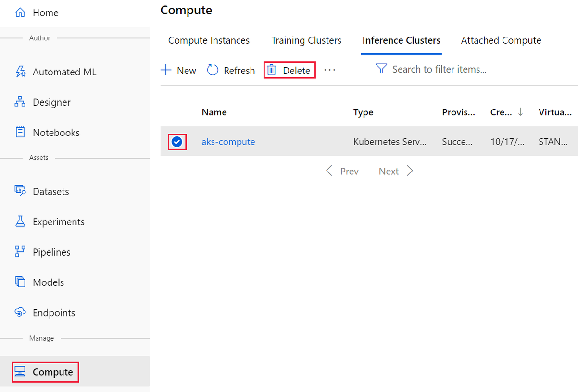Switch to the Training Clusters tab
The width and height of the screenshot is (578, 392).
pos(306,40)
